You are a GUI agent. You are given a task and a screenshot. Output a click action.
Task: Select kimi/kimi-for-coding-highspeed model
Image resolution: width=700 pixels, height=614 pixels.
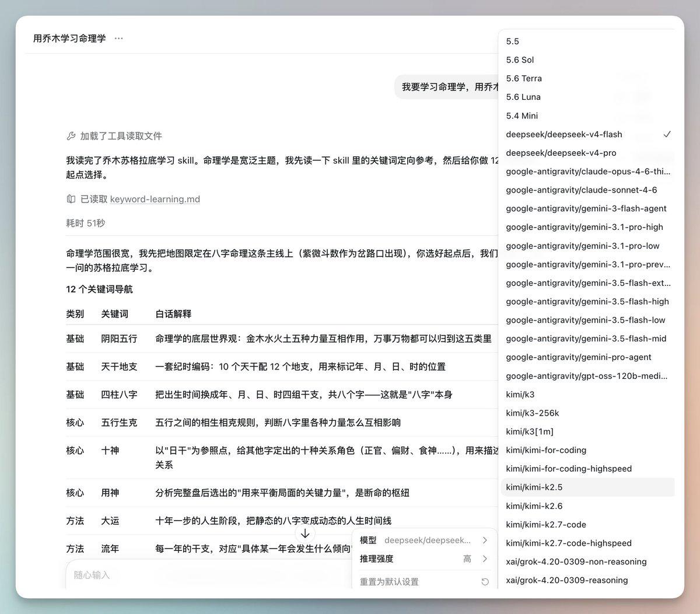pos(588,469)
